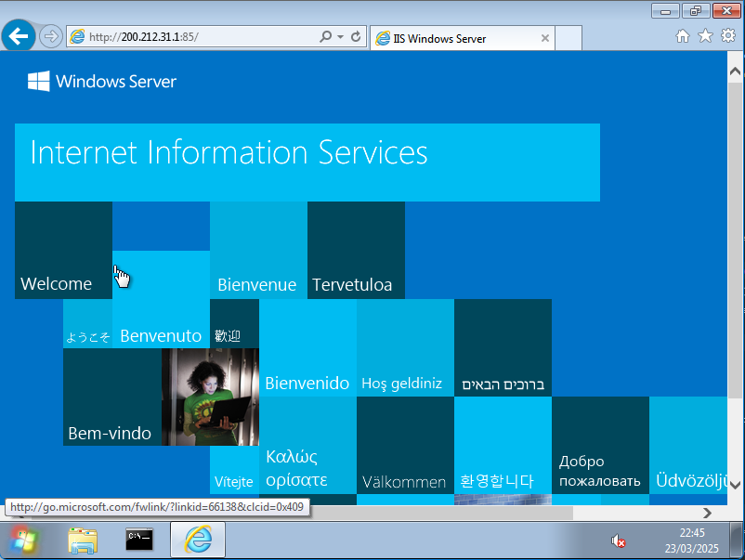
Task: Open Command Prompt from the taskbar
Action: (x=139, y=540)
